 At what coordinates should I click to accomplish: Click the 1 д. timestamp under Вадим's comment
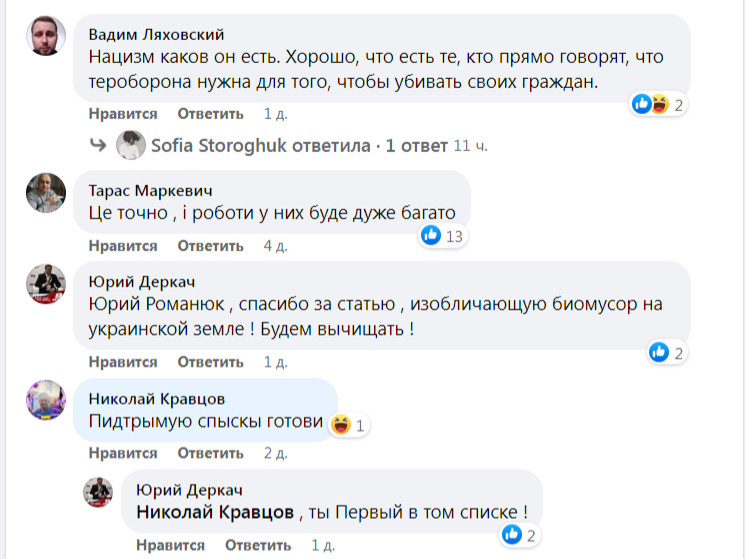pyautogui.click(x=275, y=113)
